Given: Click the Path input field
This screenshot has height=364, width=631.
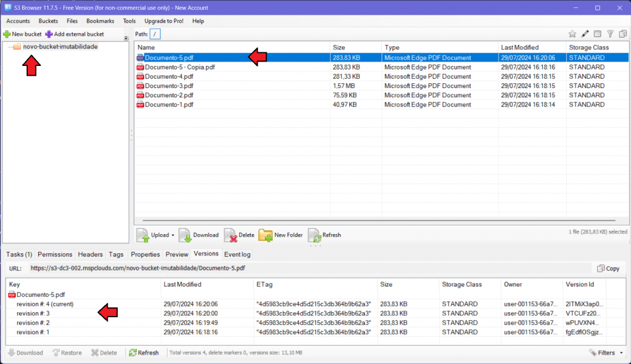Looking at the screenshot, I should [x=155, y=34].
